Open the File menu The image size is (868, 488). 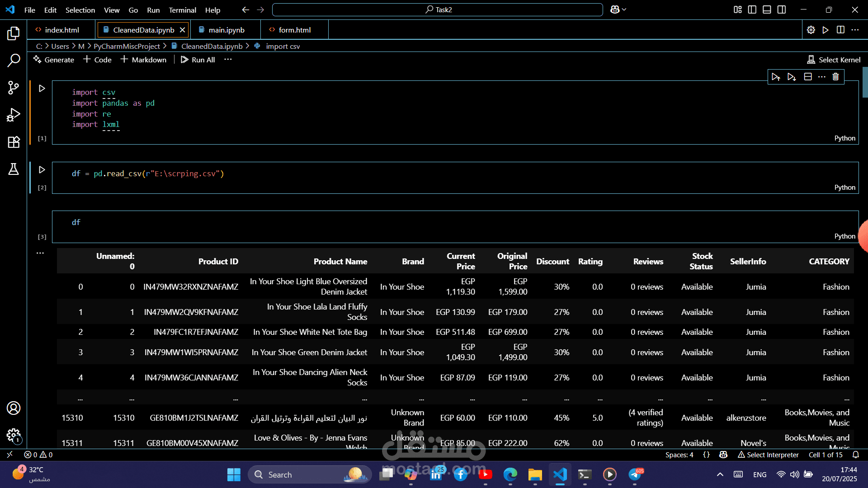coord(30,10)
